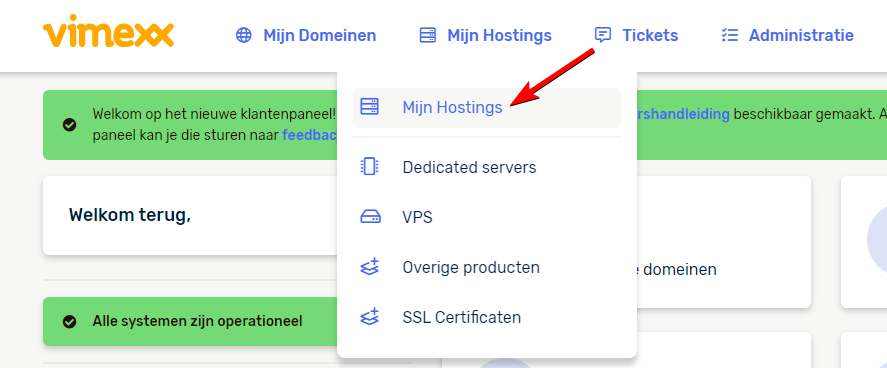Image resolution: width=887 pixels, height=368 pixels.
Task: Click the server icon in the dropdown's Mijn Hostings
Action: (370, 107)
